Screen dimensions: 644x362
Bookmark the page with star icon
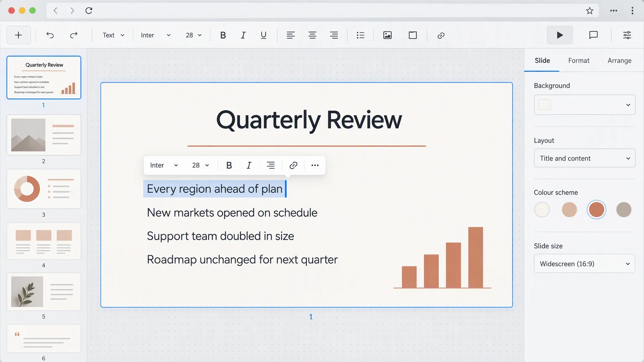click(x=589, y=10)
